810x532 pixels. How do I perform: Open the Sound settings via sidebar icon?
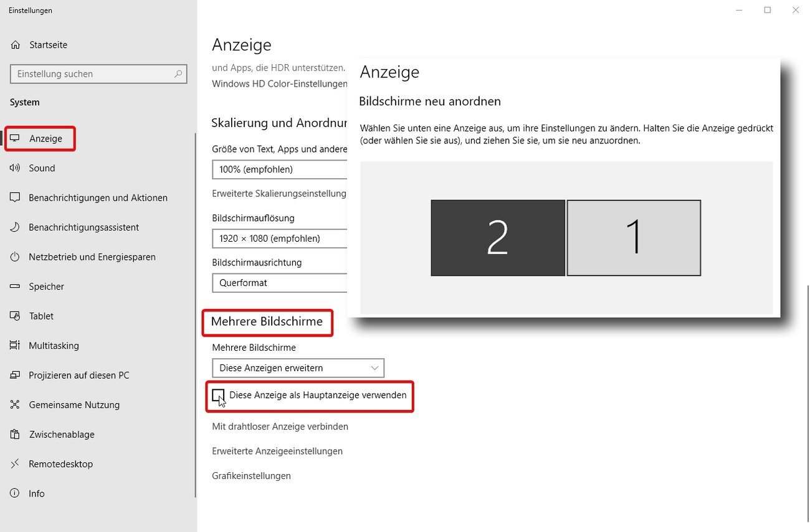point(15,168)
